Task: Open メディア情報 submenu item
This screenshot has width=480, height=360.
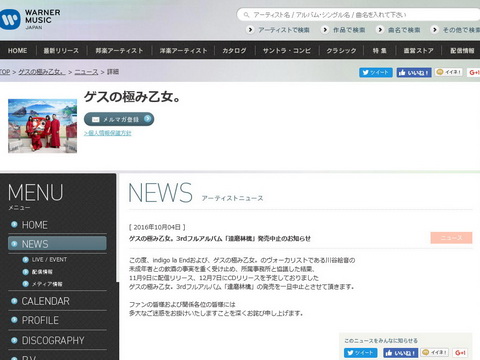Action: click(47, 284)
